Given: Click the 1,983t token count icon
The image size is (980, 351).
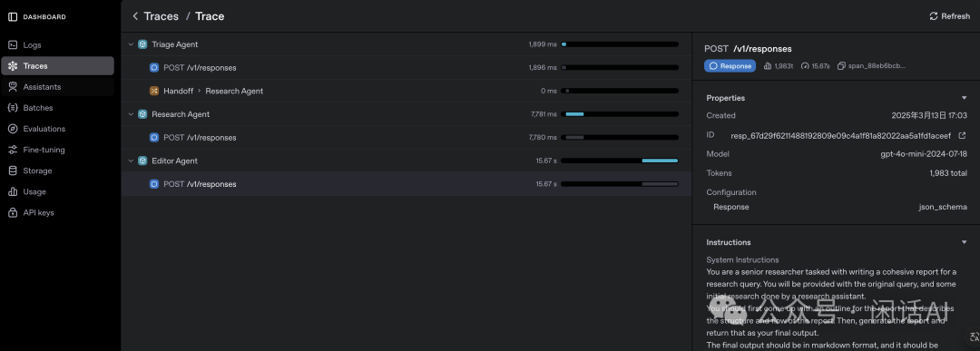Looking at the screenshot, I should pyautogui.click(x=768, y=65).
